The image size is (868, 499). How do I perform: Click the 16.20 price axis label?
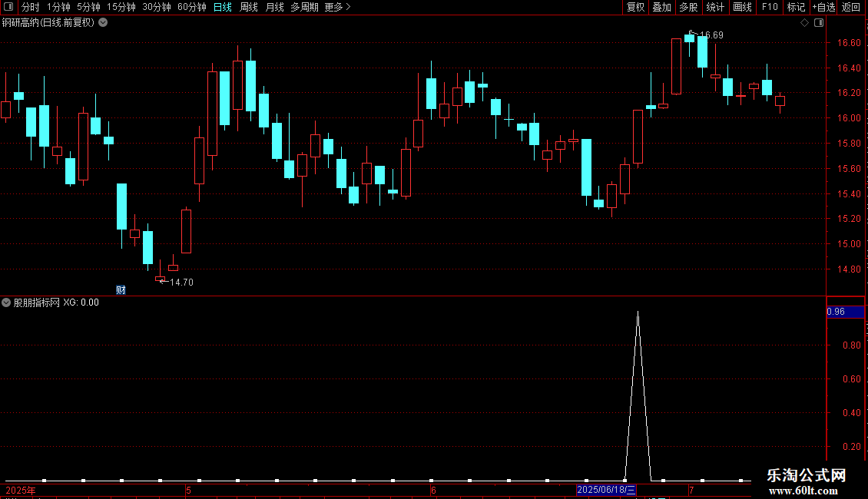pyautogui.click(x=849, y=93)
